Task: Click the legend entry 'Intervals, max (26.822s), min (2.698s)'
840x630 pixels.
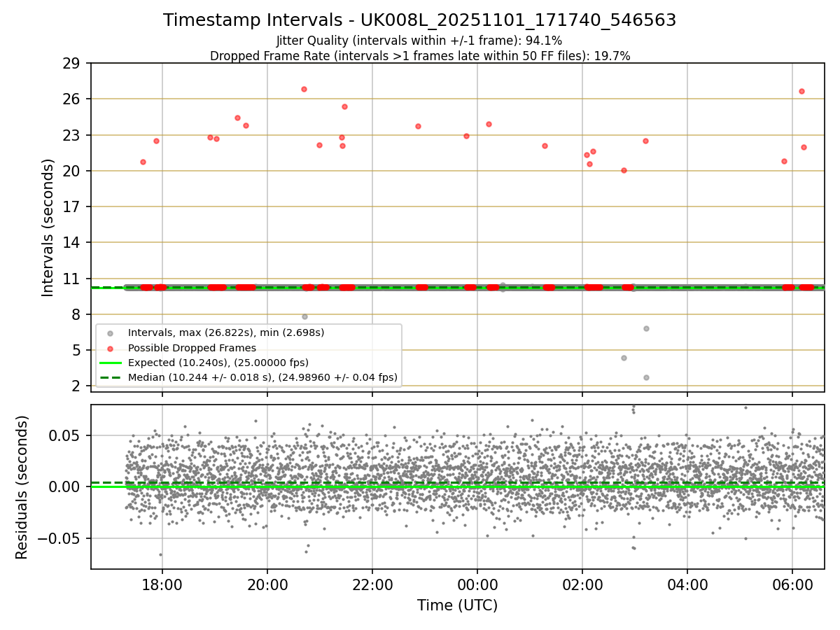Action: point(226,332)
